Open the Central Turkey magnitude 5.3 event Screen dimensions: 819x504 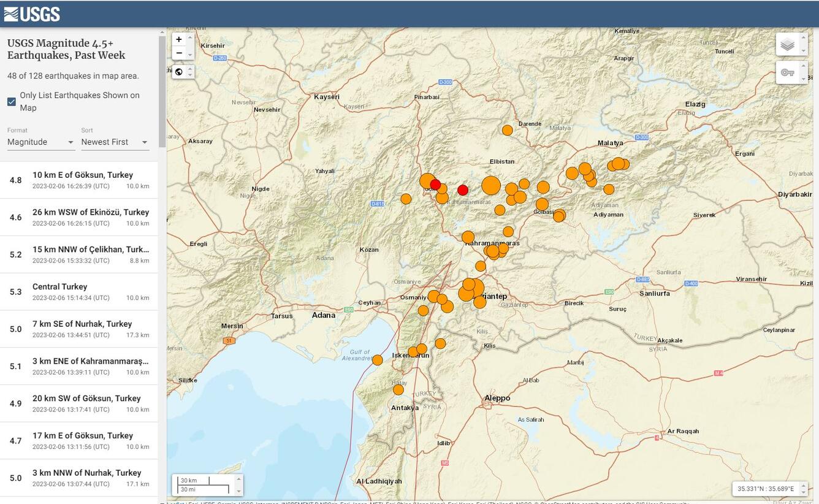[80, 291]
